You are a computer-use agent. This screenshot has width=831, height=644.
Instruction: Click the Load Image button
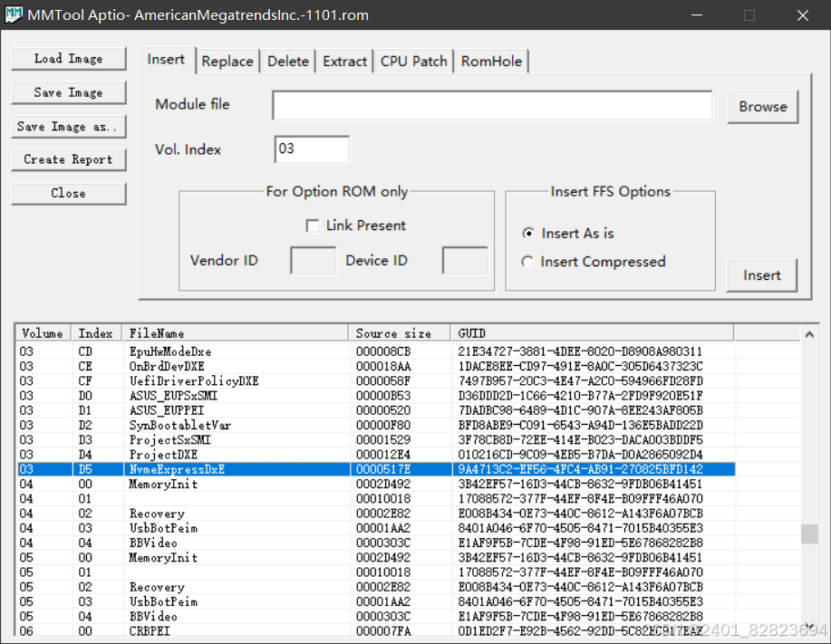click(x=69, y=59)
